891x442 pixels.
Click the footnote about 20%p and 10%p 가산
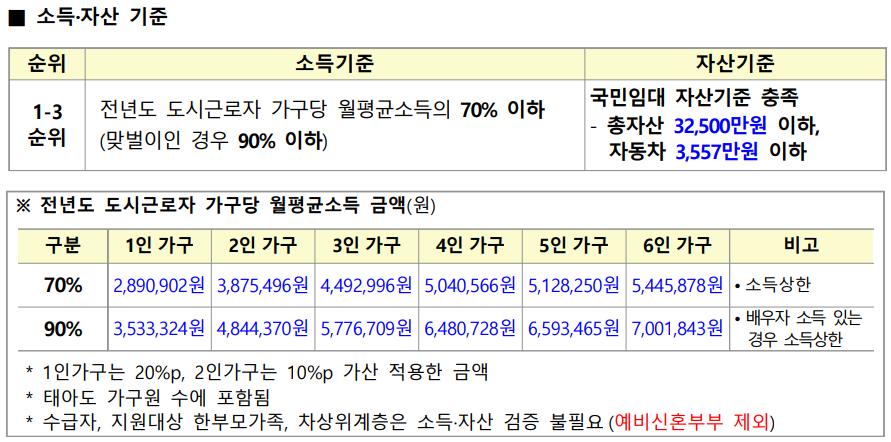(257, 374)
